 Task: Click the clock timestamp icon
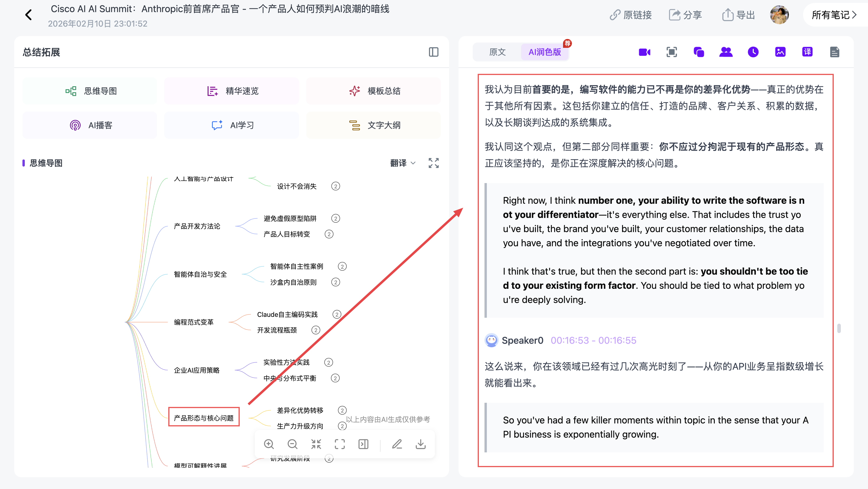coord(753,52)
